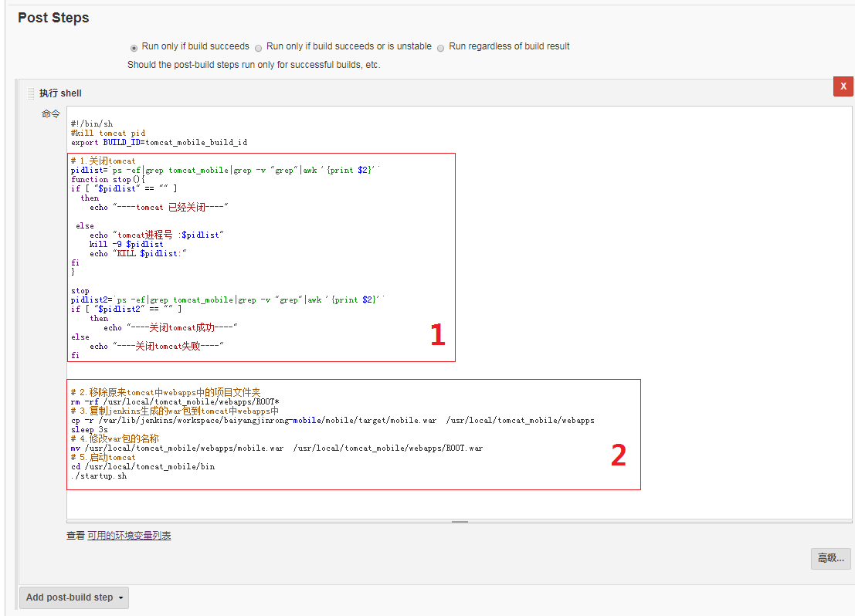Screen dimensions: 855x616
Task: Click the 执行 shell step title
Action: point(60,93)
